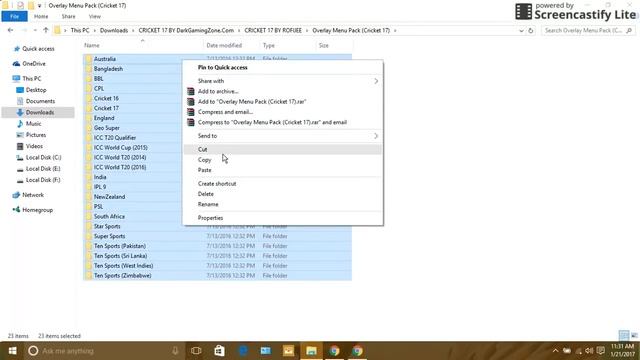The width and height of the screenshot is (640, 360).
Task: Choose Compress to rar and email option
Action: tap(283, 122)
